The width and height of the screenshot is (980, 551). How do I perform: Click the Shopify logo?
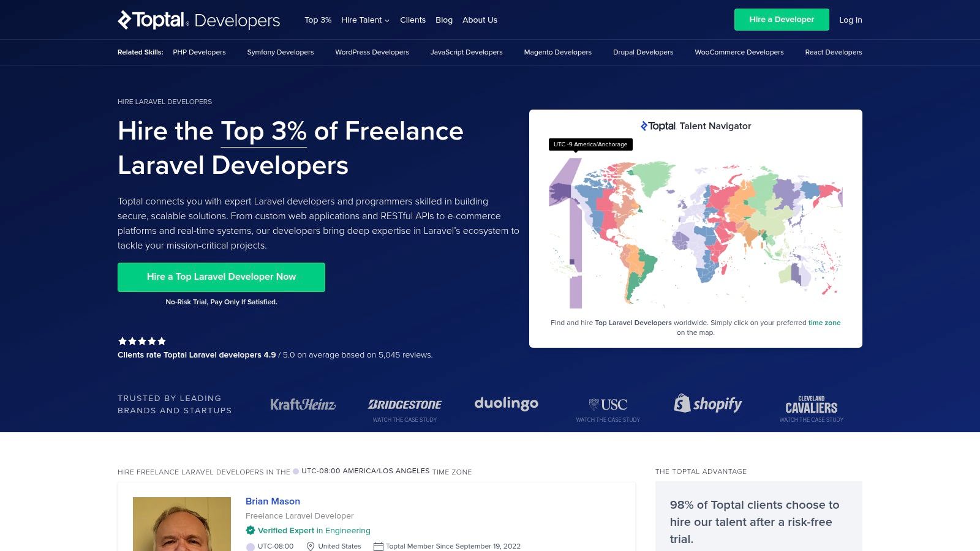pyautogui.click(x=708, y=403)
